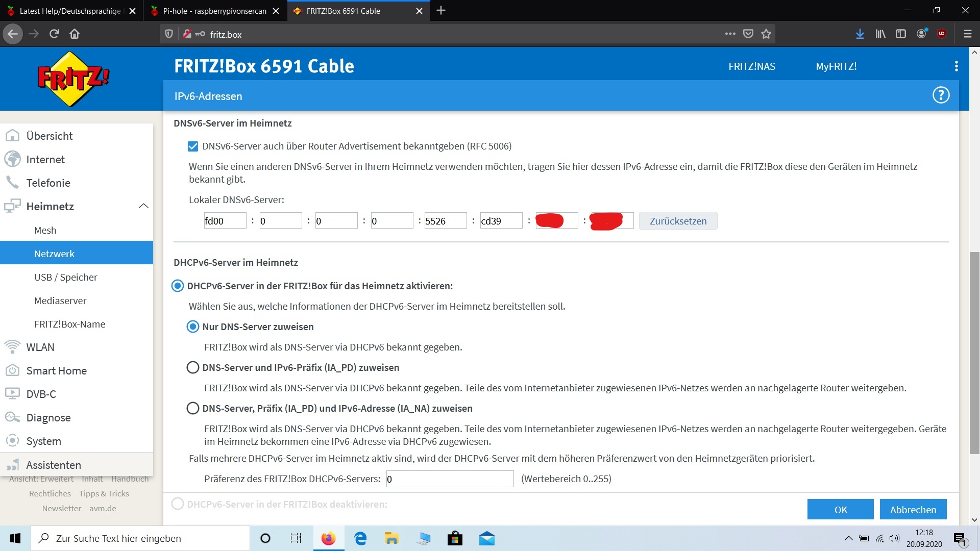This screenshot has height=551, width=980.
Task: Open page actions three-dot menu in address bar
Action: 730,34
